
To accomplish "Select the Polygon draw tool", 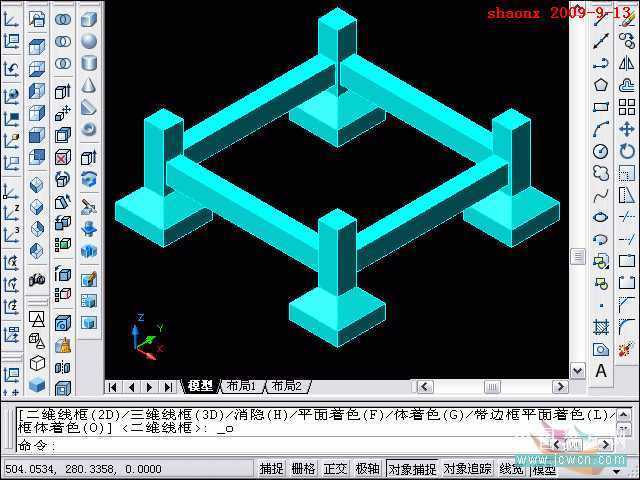I will click(x=600, y=85).
